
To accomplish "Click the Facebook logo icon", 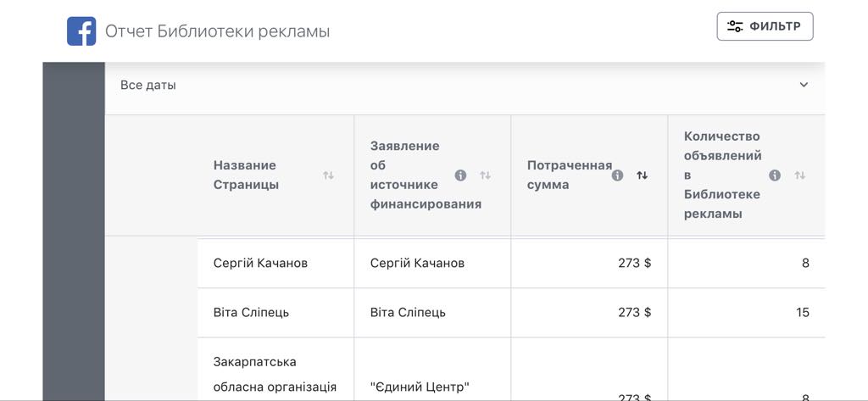I will tap(81, 31).
